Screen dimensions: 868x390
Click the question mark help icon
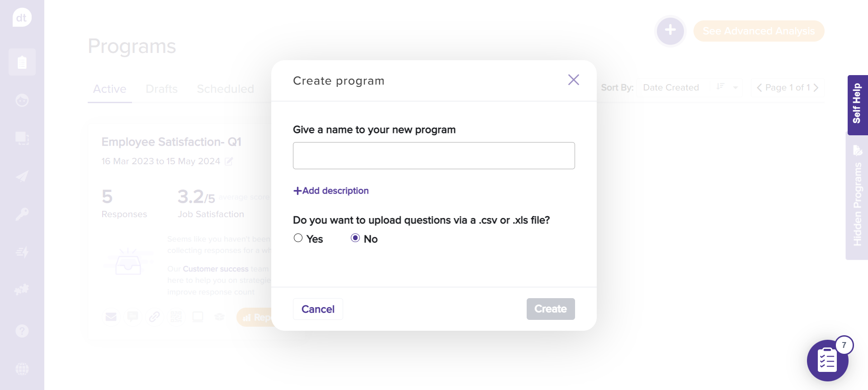tap(22, 331)
